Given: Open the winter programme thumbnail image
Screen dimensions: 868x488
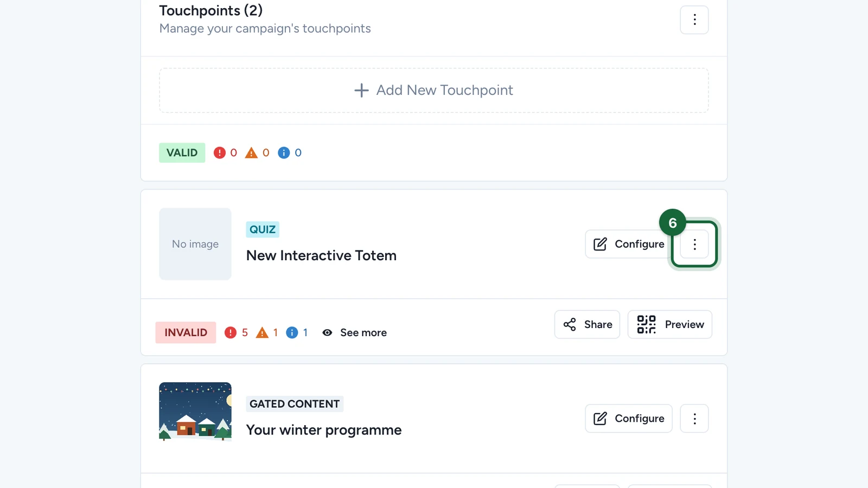Looking at the screenshot, I should tap(195, 412).
